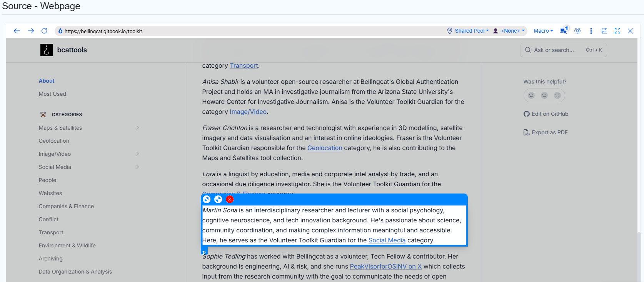
Task: Click the save floppy disk icon
Action: [x=604, y=31]
